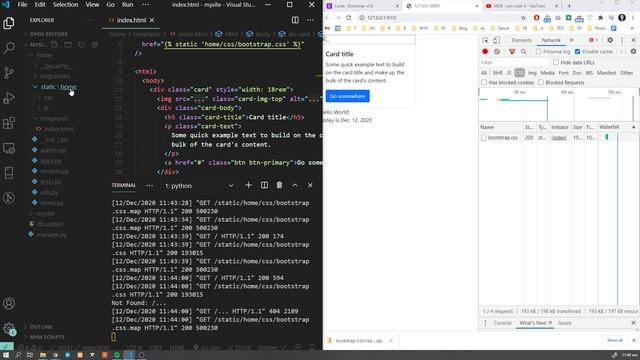Click the New File icon in explorer header
This screenshot has height=360, width=640.
(54, 44)
